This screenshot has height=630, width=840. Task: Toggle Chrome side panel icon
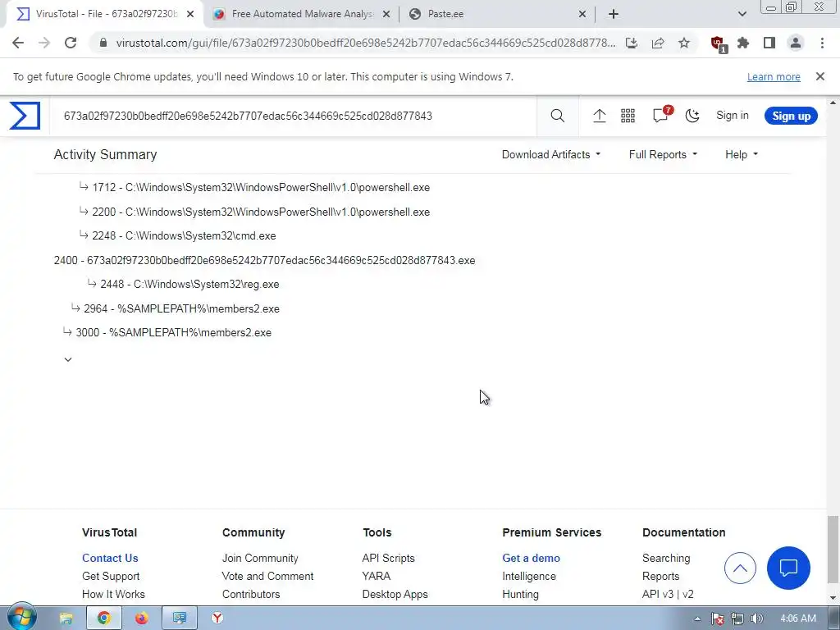769,43
